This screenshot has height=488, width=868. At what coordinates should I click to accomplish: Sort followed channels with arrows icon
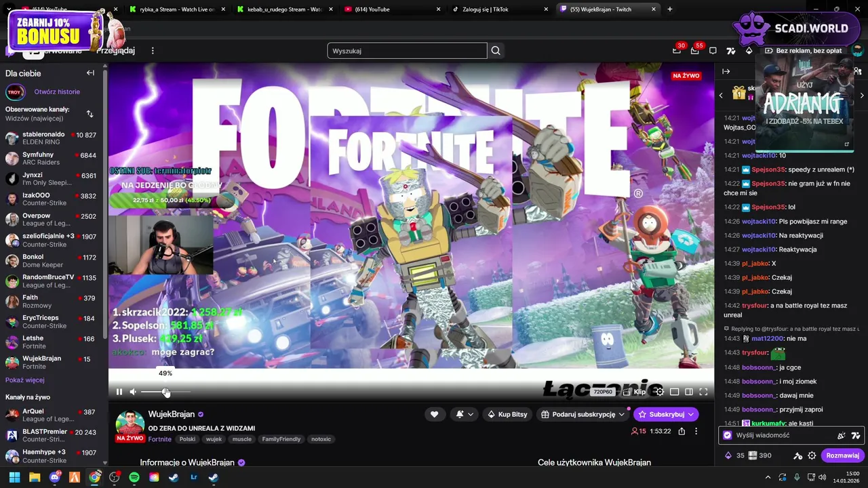[x=90, y=114]
